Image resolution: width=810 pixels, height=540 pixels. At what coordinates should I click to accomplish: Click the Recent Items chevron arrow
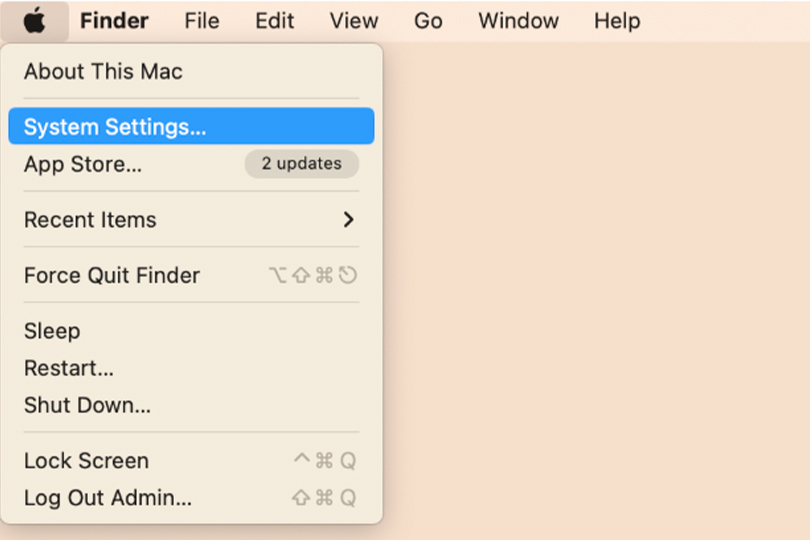click(x=348, y=220)
